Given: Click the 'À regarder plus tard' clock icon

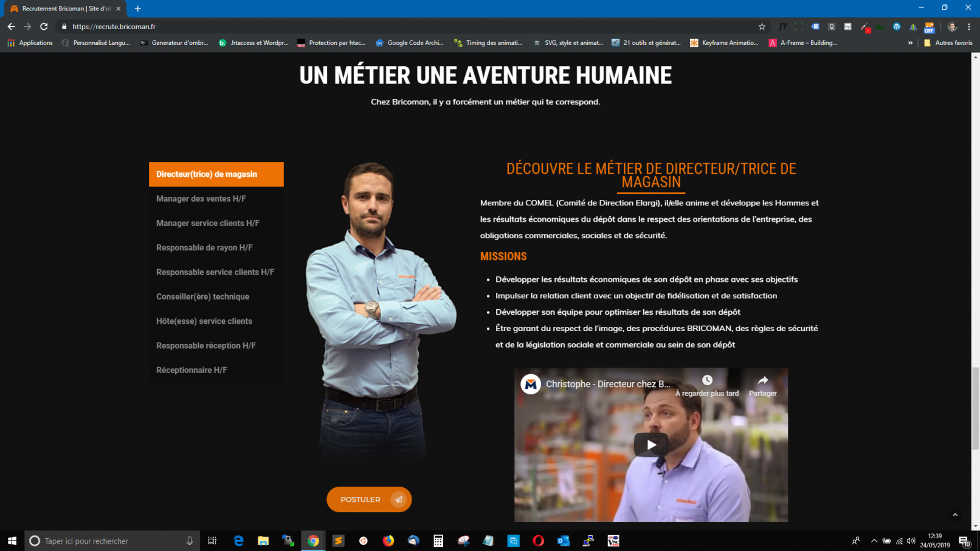Looking at the screenshot, I should tap(707, 381).
